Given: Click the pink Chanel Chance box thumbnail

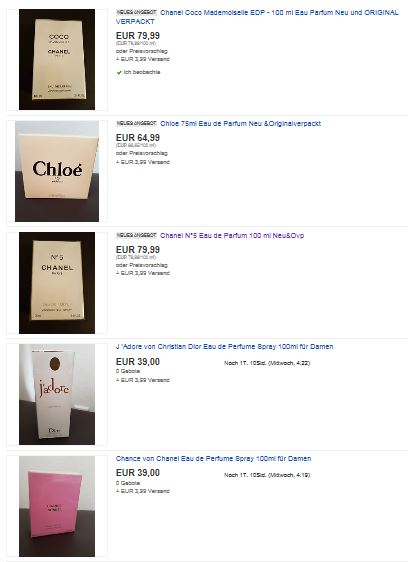Looking at the screenshot, I should (x=57, y=506).
